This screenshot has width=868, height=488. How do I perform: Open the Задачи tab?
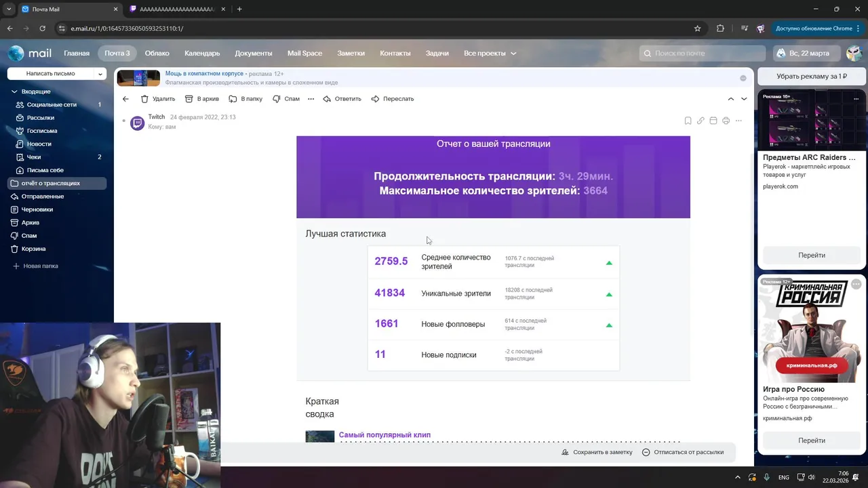tap(437, 53)
